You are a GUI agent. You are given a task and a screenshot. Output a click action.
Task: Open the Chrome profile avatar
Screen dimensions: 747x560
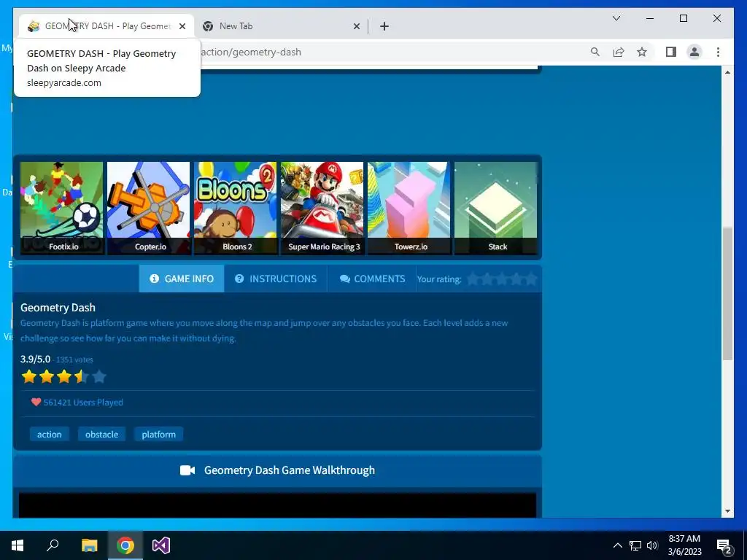pyautogui.click(x=694, y=52)
